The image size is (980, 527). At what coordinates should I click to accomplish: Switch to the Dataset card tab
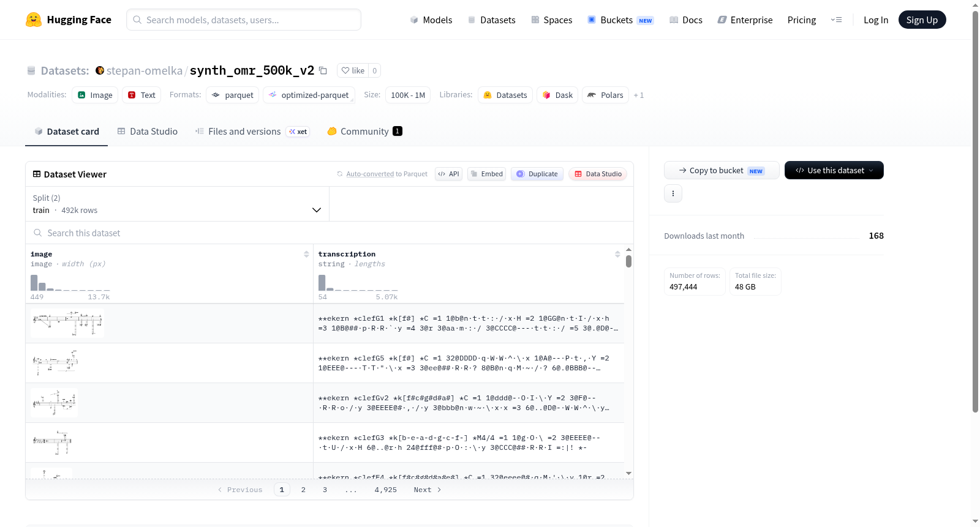(x=67, y=131)
